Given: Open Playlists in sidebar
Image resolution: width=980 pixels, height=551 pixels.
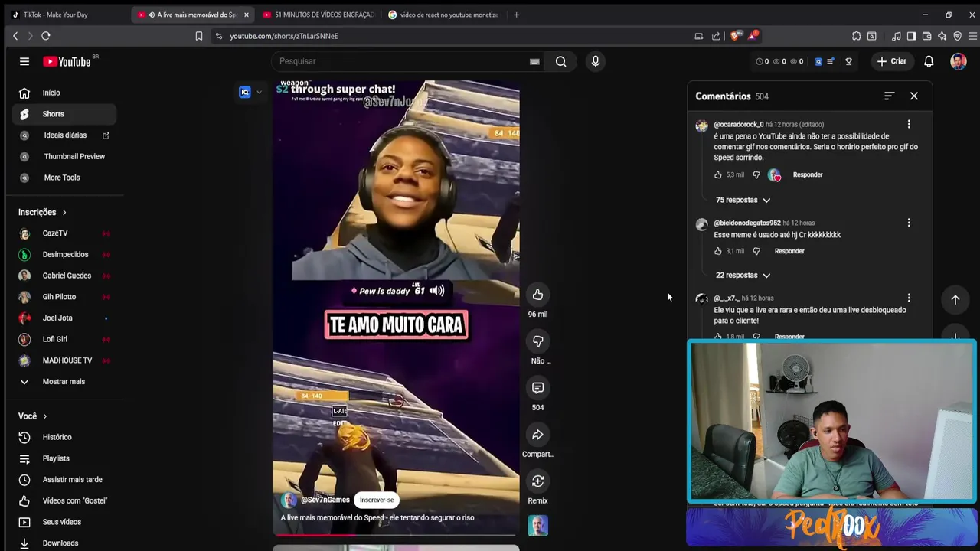Looking at the screenshot, I should point(64,458).
